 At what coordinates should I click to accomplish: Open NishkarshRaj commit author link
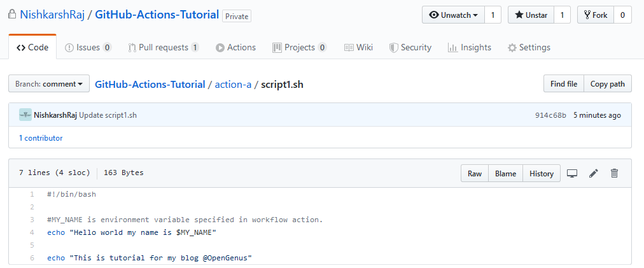click(55, 115)
